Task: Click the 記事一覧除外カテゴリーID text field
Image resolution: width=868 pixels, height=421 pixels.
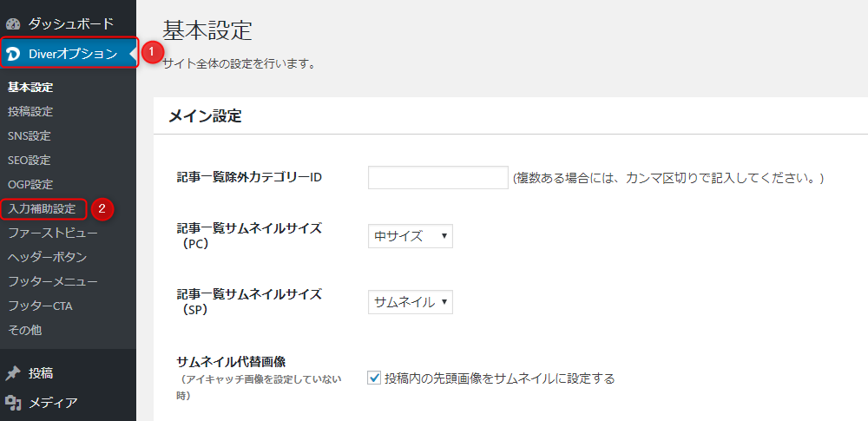Action: click(437, 178)
